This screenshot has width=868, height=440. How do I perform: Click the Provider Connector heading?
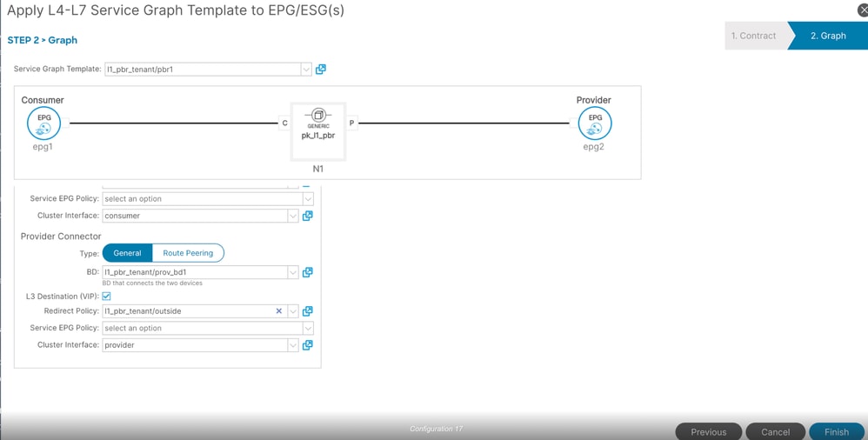point(61,237)
